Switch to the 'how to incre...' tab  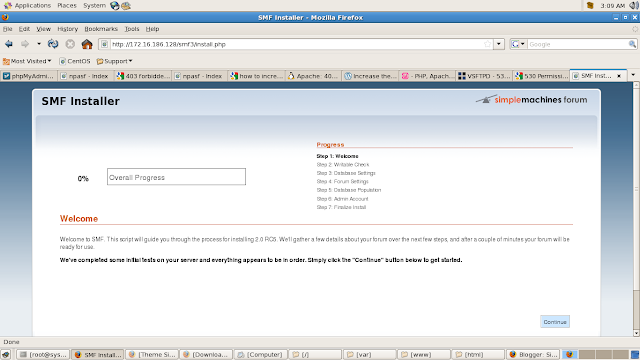point(257,76)
